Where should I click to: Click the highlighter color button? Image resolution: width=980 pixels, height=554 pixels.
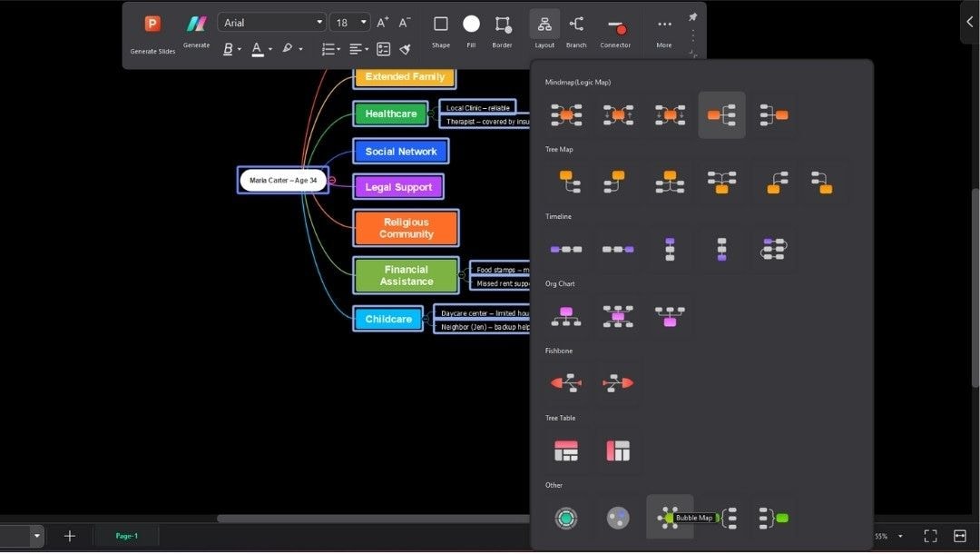pos(288,49)
